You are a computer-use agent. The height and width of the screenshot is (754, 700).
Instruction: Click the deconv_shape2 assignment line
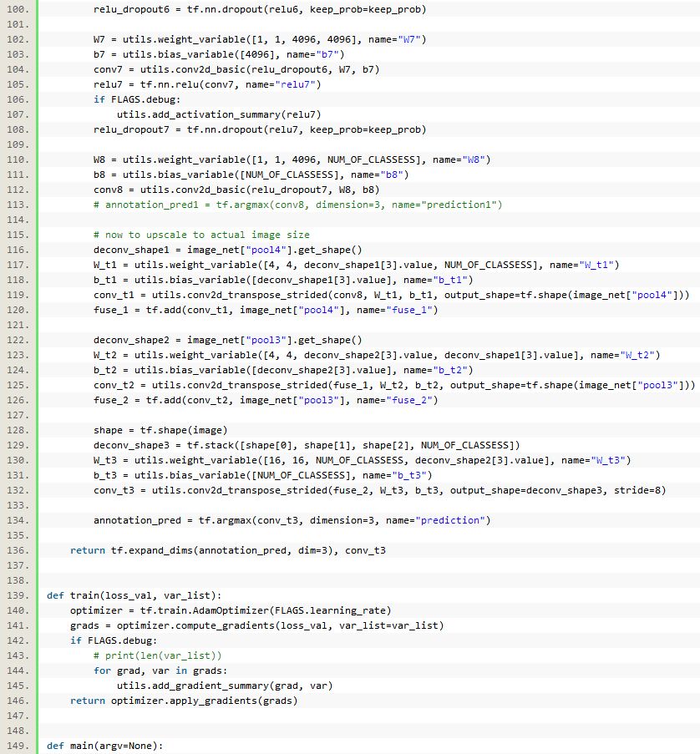(227, 340)
